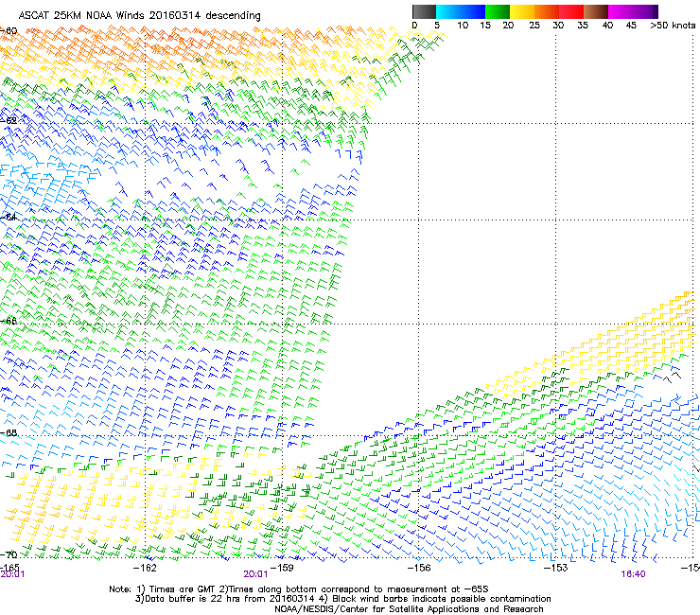
Task: Click the -165 longitude label
Action: tap(9, 568)
